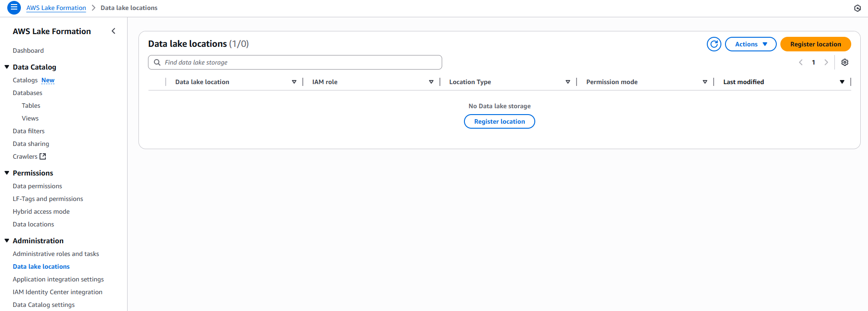Sort by Location Type column arrow
Screen dimensions: 868x311
click(x=568, y=82)
